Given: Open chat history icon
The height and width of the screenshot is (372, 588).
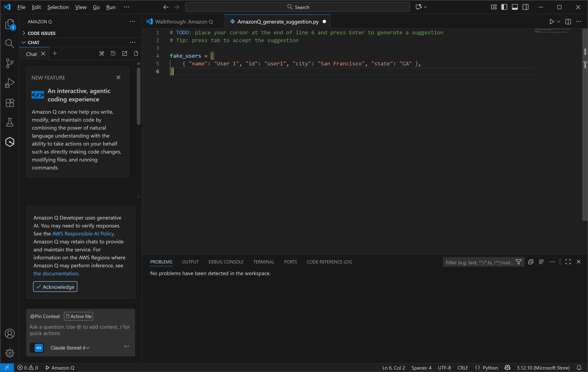Looking at the screenshot, I should pyautogui.click(x=113, y=54).
